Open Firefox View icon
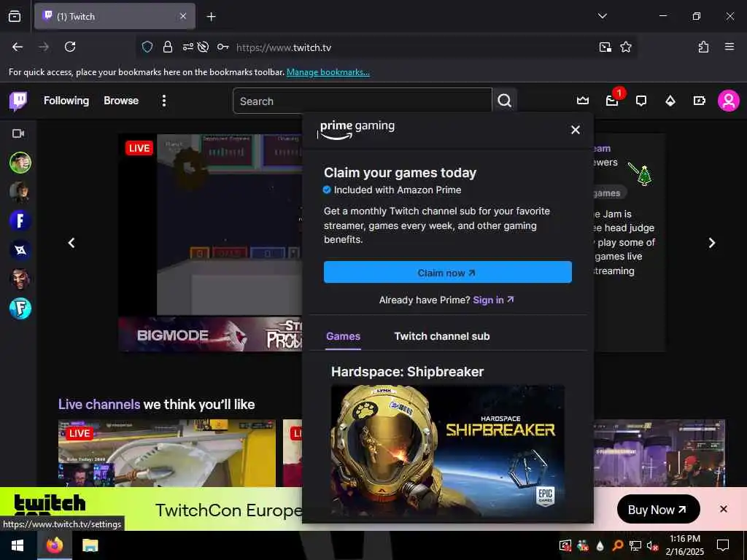The width and height of the screenshot is (747, 560). (x=15, y=16)
